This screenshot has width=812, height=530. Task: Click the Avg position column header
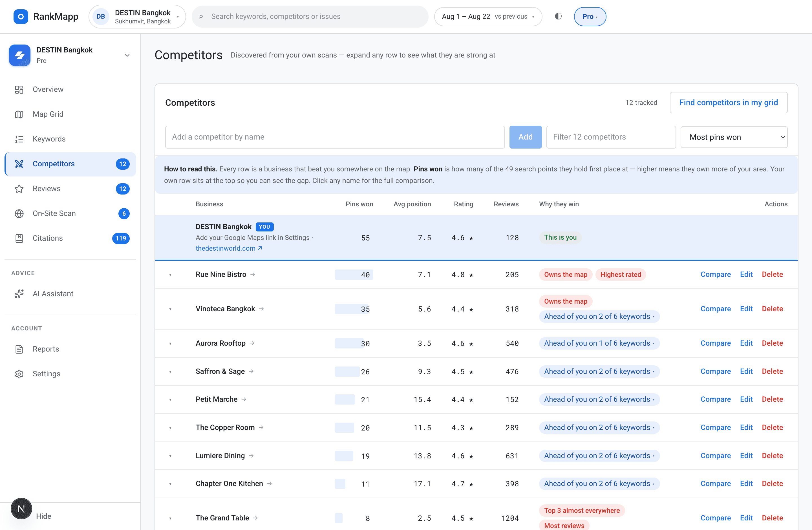pos(412,204)
